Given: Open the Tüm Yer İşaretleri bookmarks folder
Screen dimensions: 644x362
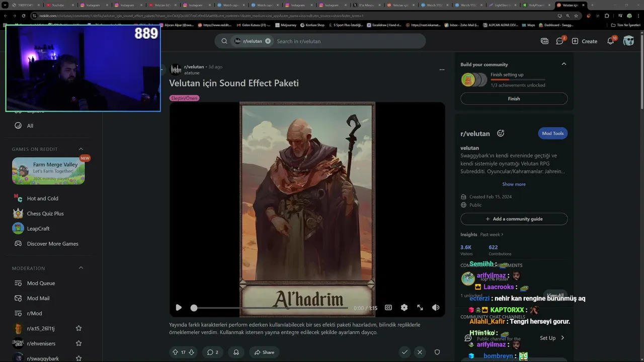Looking at the screenshot, I should (x=625, y=25).
